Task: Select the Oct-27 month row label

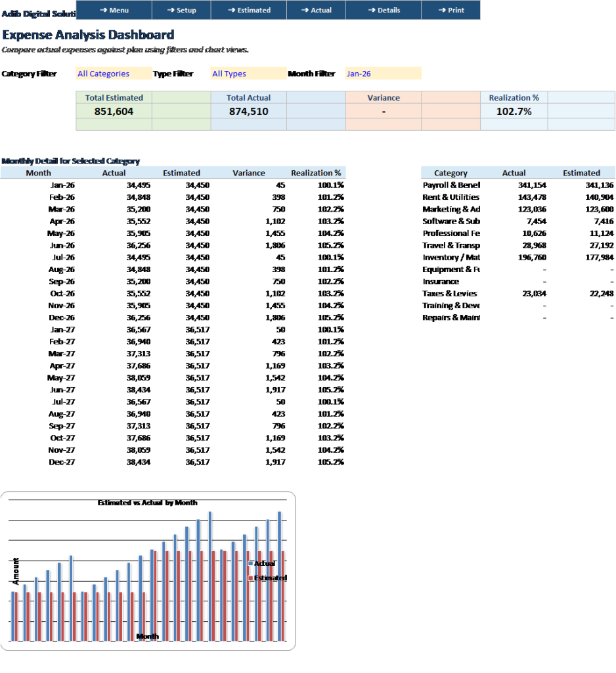Action: coord(62,437)
